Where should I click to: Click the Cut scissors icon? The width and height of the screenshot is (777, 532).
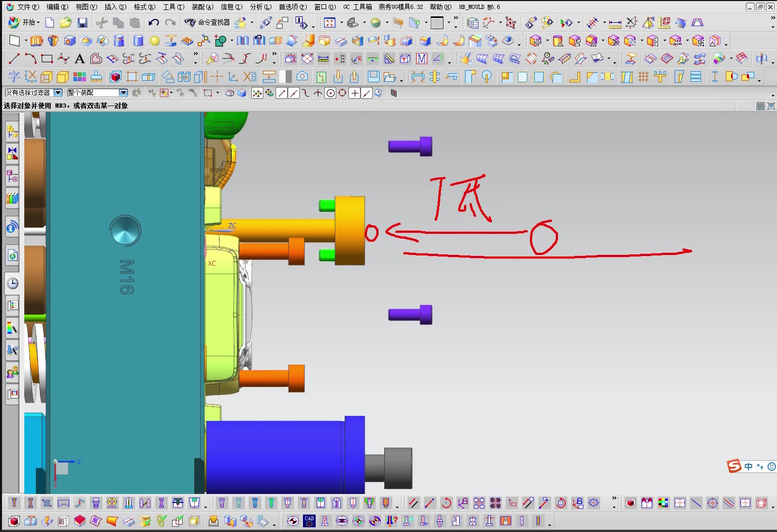[101, 23]
